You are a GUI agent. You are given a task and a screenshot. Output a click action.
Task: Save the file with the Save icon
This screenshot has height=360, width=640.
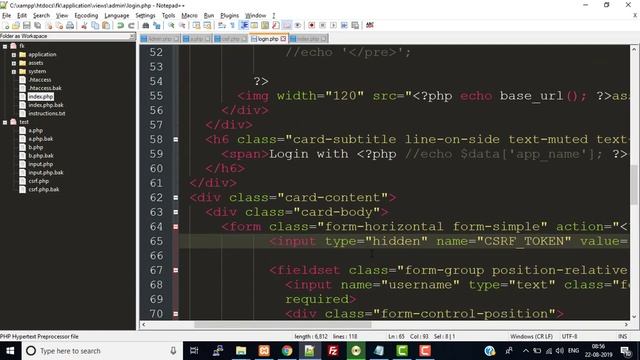tap(27, 25)
